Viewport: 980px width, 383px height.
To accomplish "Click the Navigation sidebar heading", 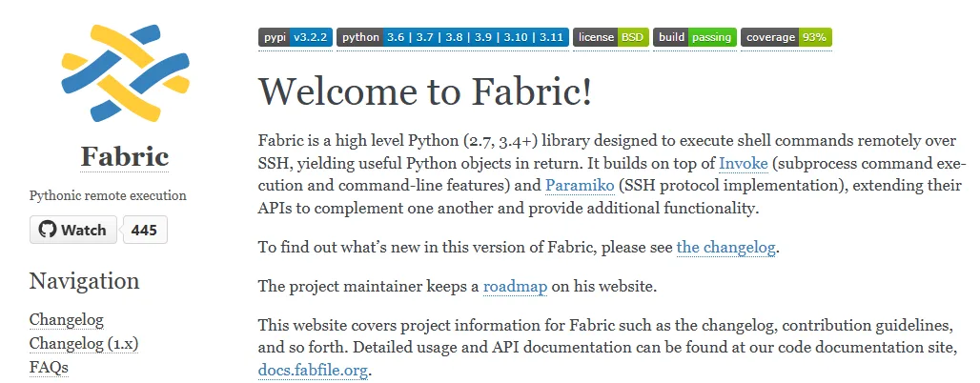I will (x=84, y=281).
